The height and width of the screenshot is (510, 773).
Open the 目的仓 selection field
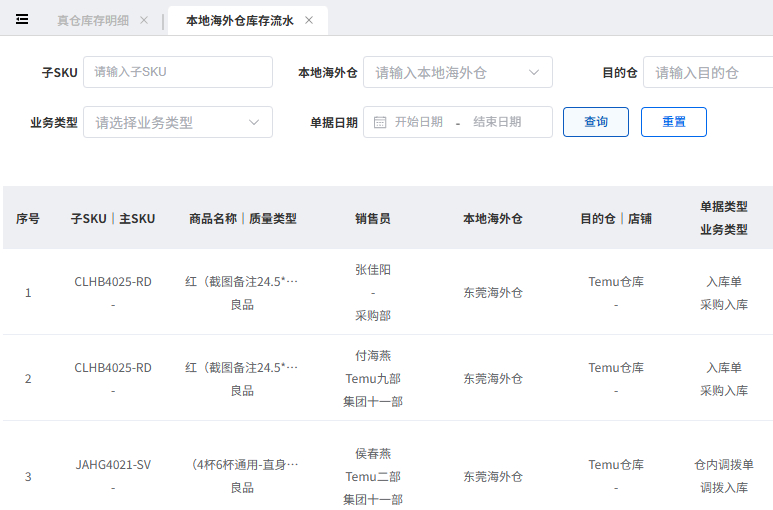click(707, 72)
